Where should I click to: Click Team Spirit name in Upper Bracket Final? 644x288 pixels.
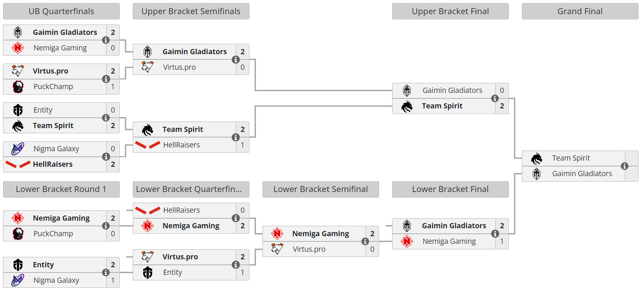click(442, 106)
